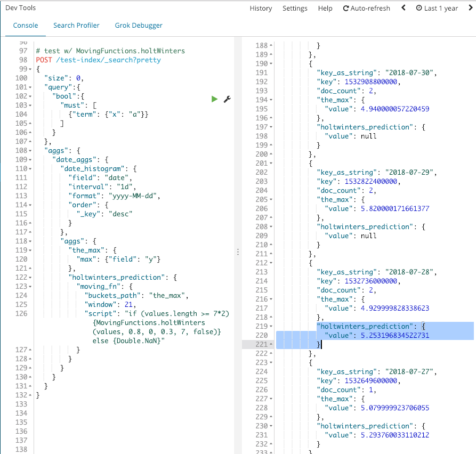This screenshot has height=454, width=476.
Task: Go to previous time range arrow
Action: [404, 8]
